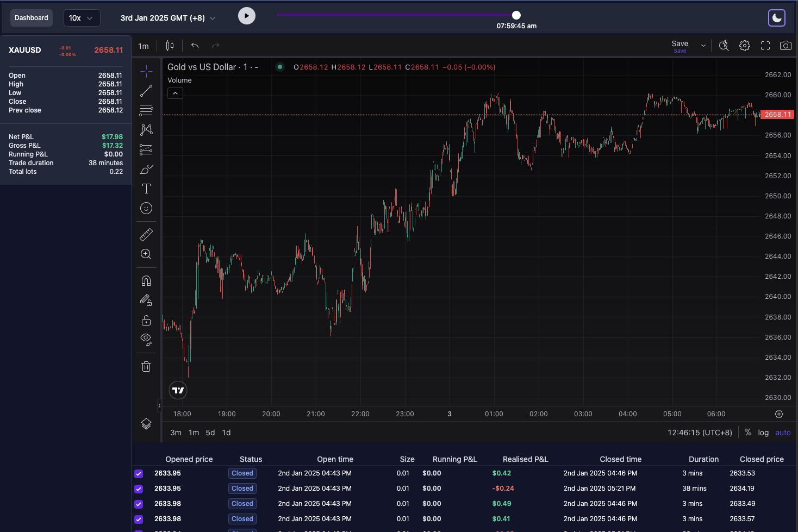The image size is (798, 532).
Task: Open the long position forecasting tool
Action: coord(146,149)
